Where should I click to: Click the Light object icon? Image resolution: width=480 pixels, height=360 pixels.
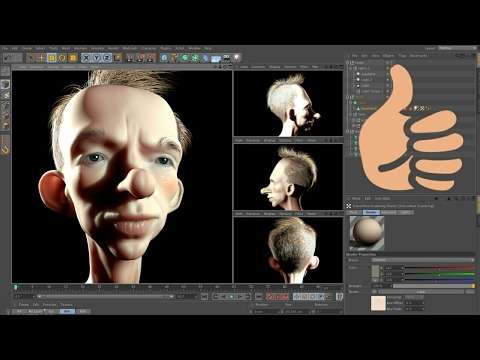(x=237, y=58)
